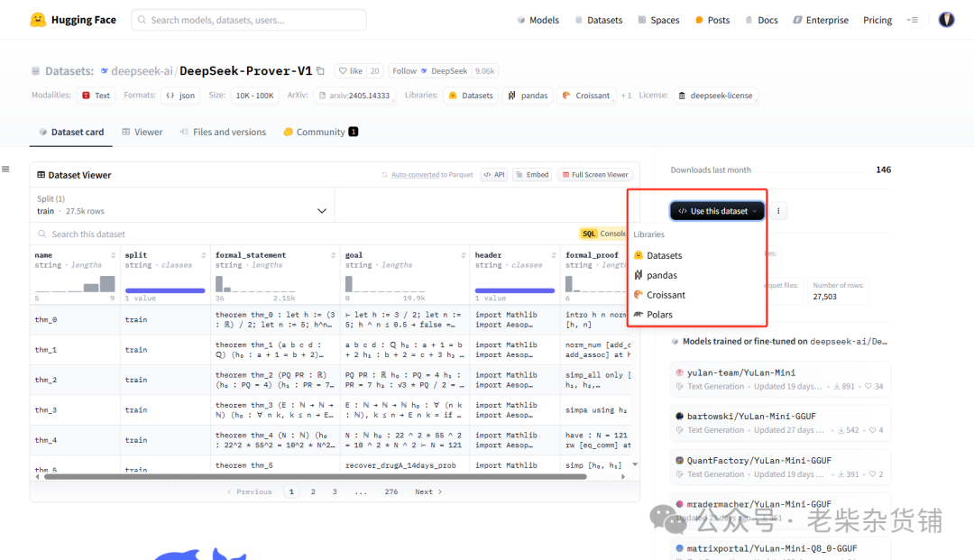
Task: Focus the search models and datasets field
Action: (249, 20)
